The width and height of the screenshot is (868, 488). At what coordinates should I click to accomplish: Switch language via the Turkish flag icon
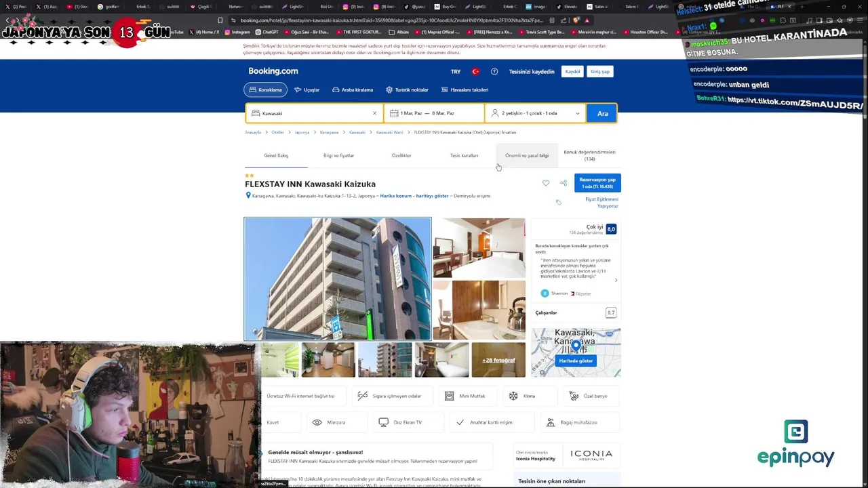[x=475, y=72]
